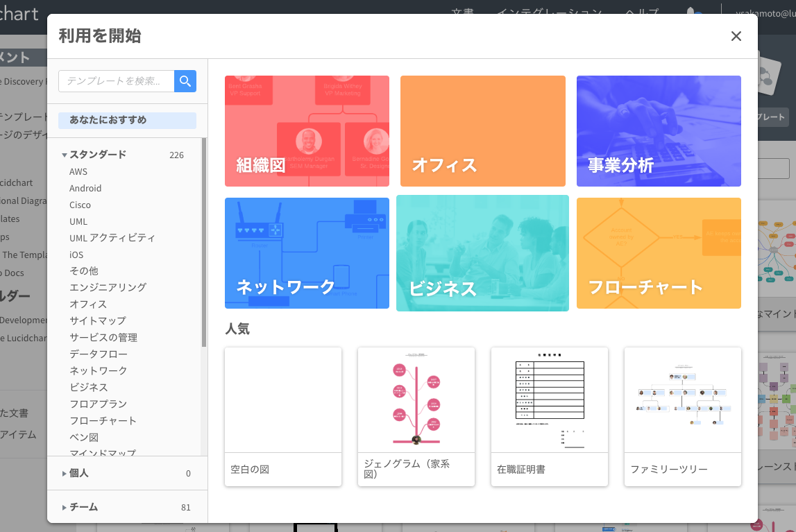The width and height of the screenshot is (796, 532).
Task: Select the AWS template category
Action: tap(78, 171)
